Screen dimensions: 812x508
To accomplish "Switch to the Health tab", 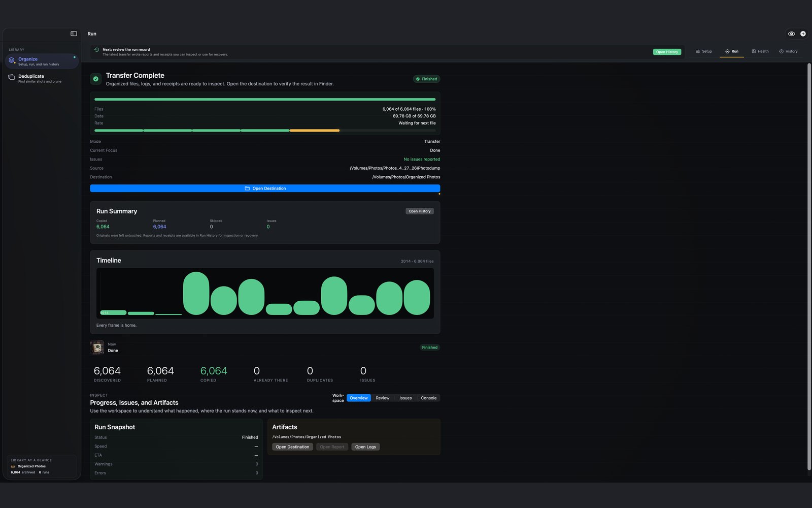I will click(x=760, y=51).
